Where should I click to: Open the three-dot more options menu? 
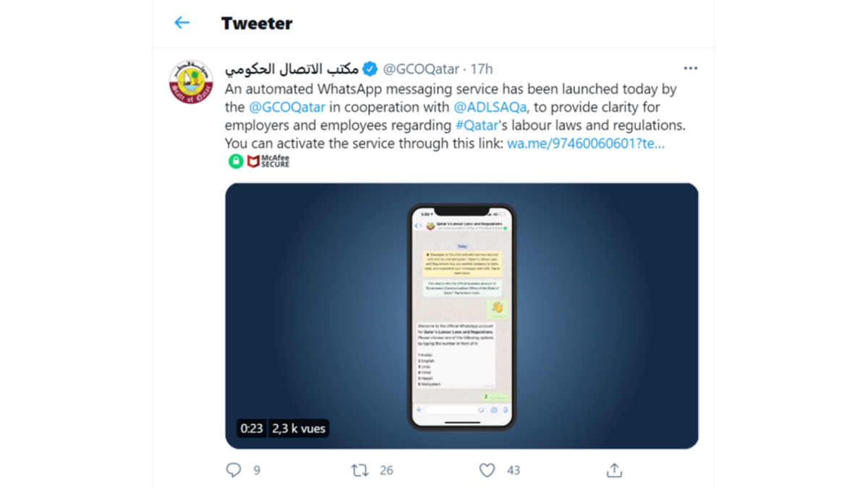[x=691, y=69]
